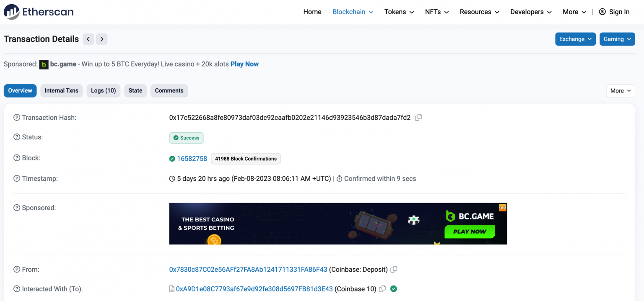644x301 pixels.
Task: Click the '(Coinbase: Deposit)' label
Action: [358, 270]
